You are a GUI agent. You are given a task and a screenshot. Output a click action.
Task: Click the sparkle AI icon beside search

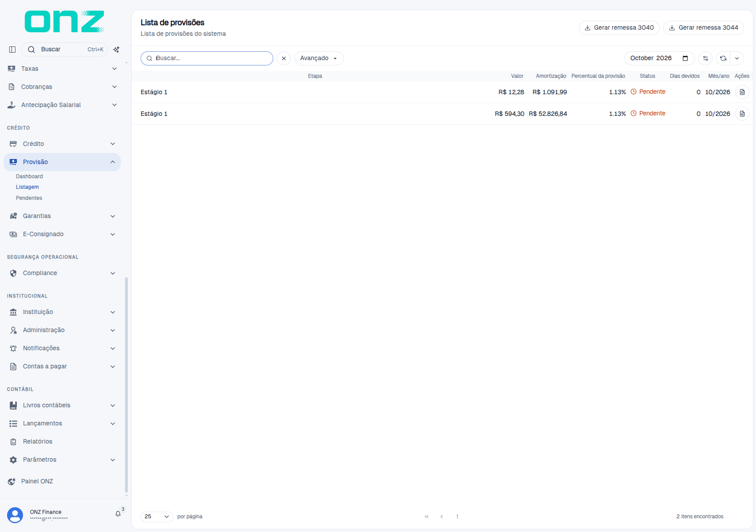tap(116, 50)
